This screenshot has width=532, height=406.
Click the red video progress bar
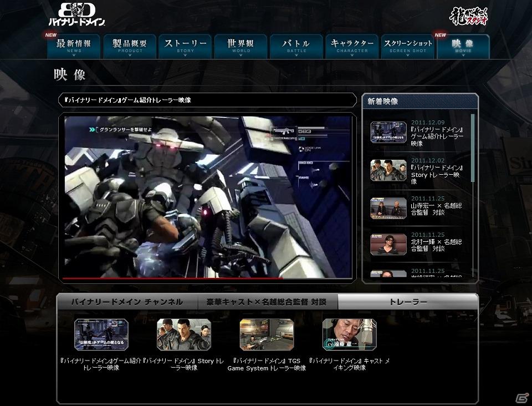point(172,278)
